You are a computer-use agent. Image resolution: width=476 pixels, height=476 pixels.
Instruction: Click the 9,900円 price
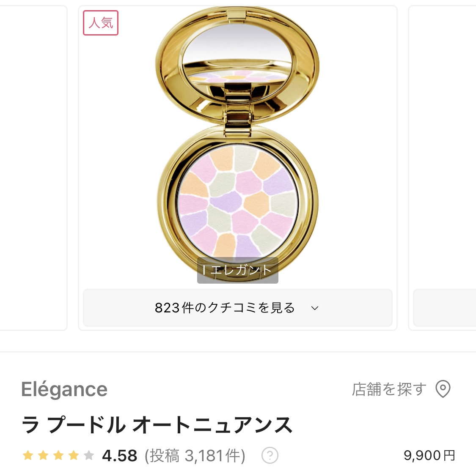(x=429, y=456)
